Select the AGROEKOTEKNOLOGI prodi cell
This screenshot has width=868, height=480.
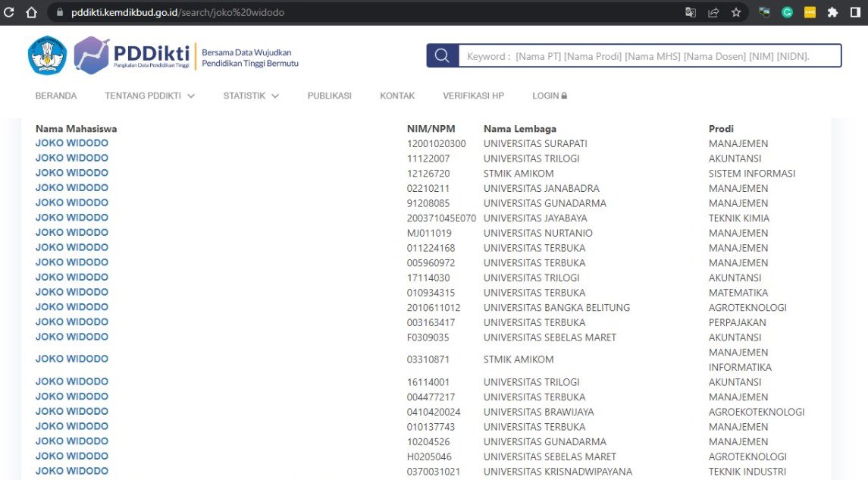(x=757, y=413)
